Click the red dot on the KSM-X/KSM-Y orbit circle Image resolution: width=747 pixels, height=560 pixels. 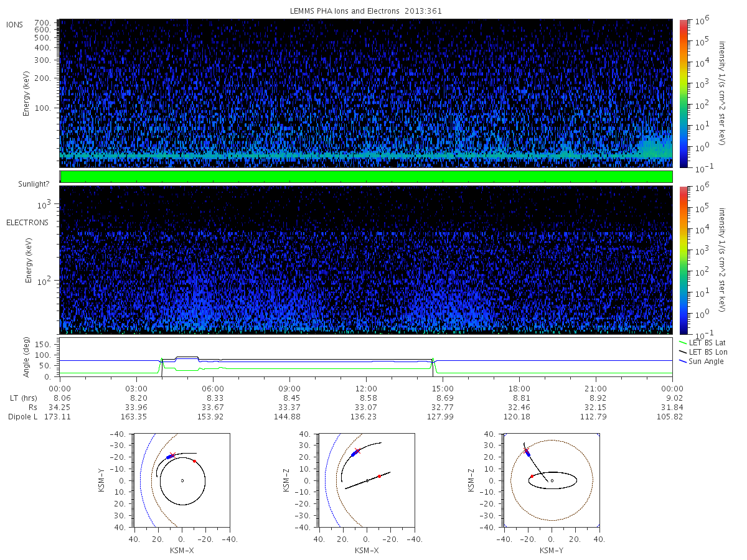click(x=194, y=461)
